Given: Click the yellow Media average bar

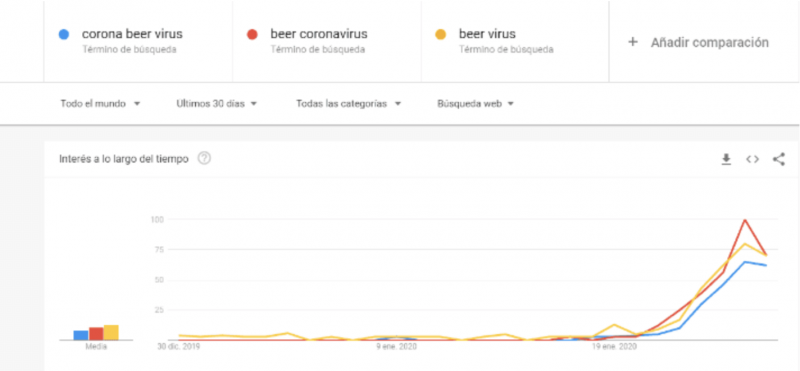Looking at the screenshot, I should click(x=111, y=332).
